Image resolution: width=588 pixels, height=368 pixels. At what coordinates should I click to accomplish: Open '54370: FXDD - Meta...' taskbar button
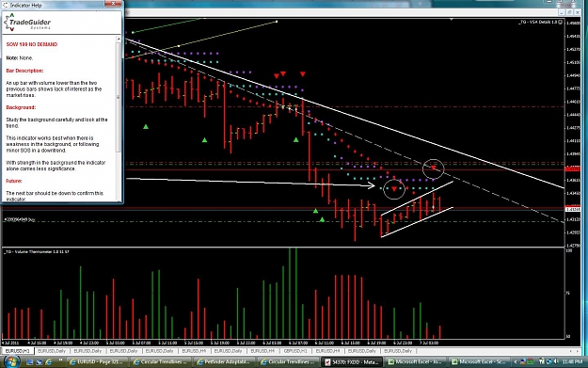click(x=353, y=362)
